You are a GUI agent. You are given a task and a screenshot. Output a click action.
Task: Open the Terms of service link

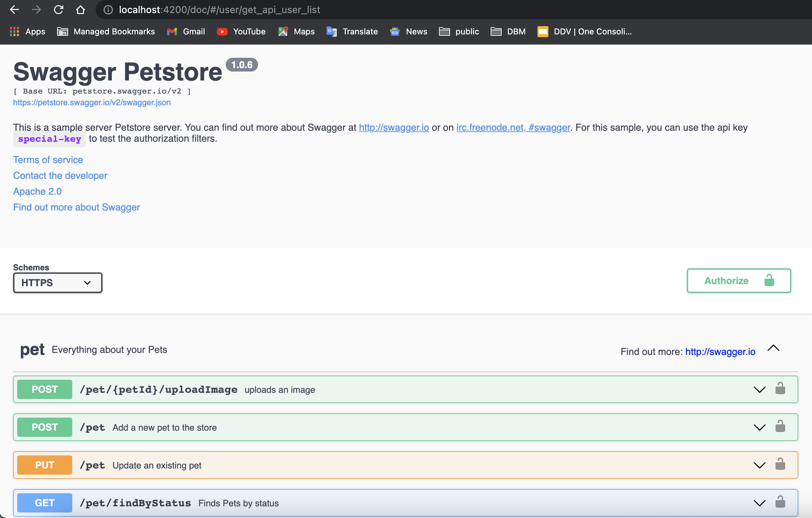point(48,160)
